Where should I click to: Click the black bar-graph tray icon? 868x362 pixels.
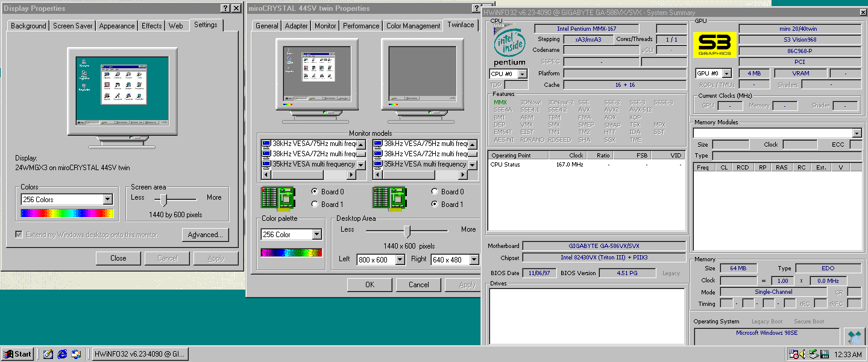click(x=824, y=354)
